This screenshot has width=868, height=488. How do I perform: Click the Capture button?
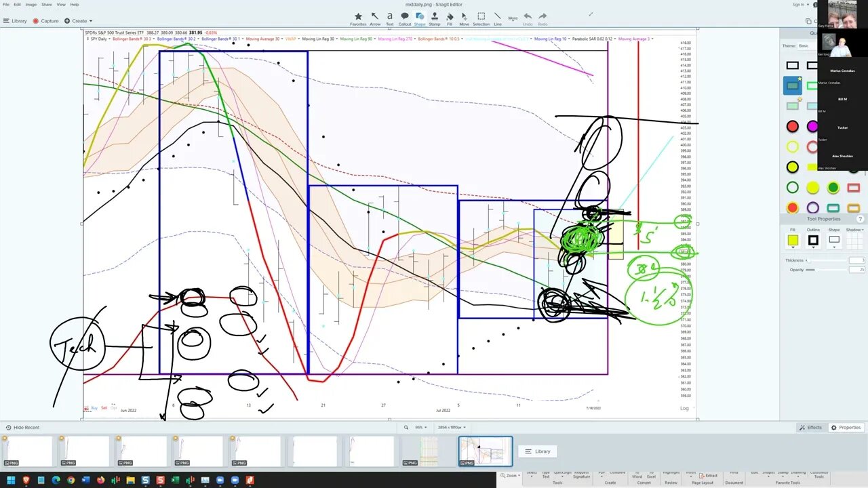(x=45, y=21)
